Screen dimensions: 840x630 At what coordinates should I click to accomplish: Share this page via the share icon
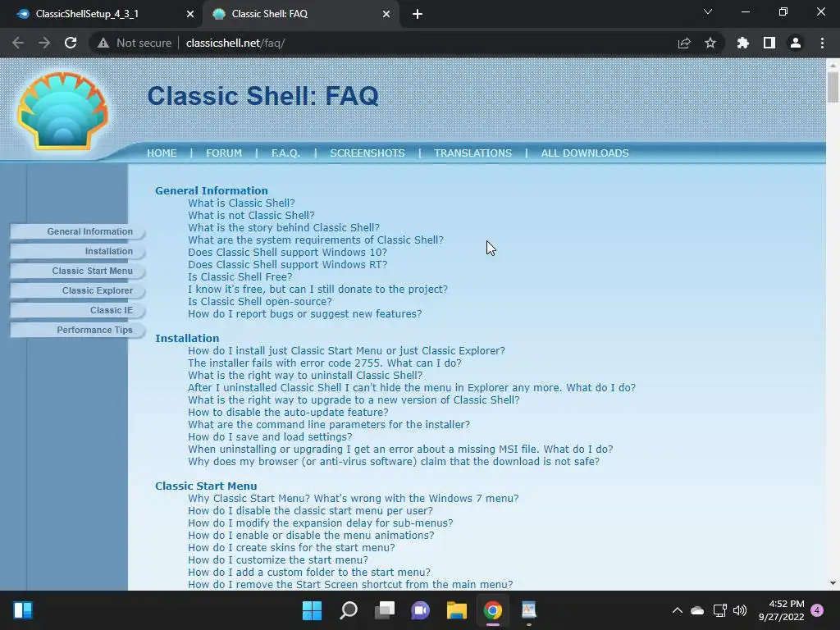point(684,43)
